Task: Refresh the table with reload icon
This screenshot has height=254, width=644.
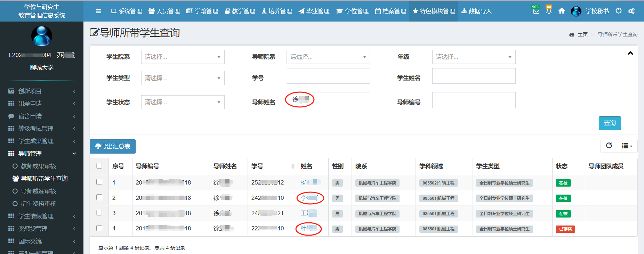Action: [609, 146]
